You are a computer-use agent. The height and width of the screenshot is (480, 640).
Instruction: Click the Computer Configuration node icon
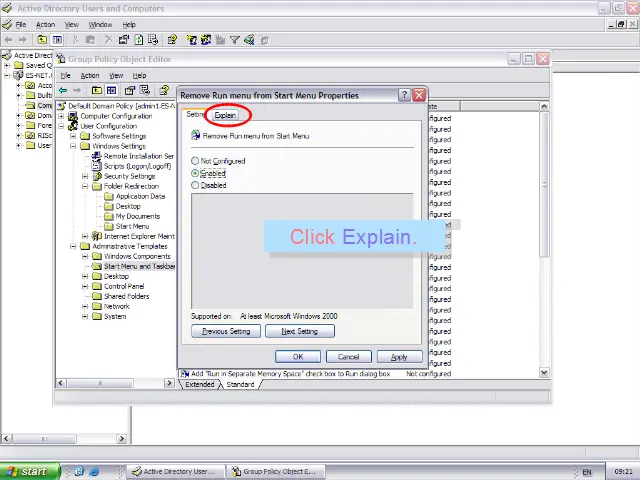pos(73,116)
